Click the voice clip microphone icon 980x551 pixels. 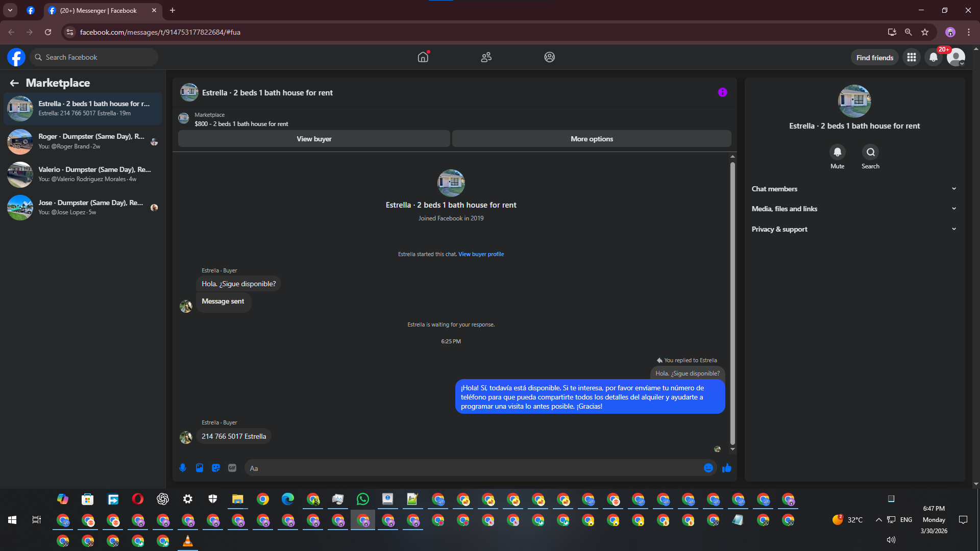click(183, 468)
